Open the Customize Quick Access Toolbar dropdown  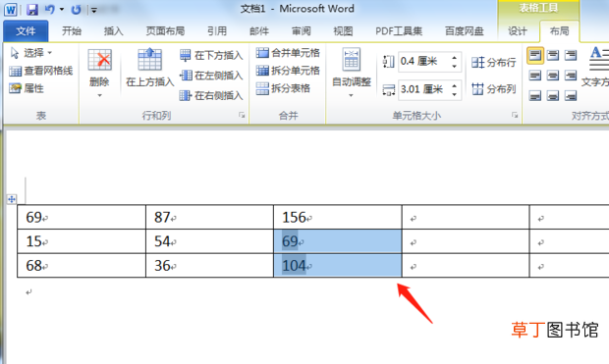click(x=93, y=10)
